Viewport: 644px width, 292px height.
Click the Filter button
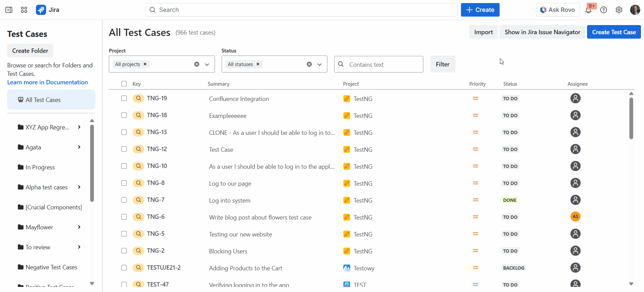coord(443,64)
